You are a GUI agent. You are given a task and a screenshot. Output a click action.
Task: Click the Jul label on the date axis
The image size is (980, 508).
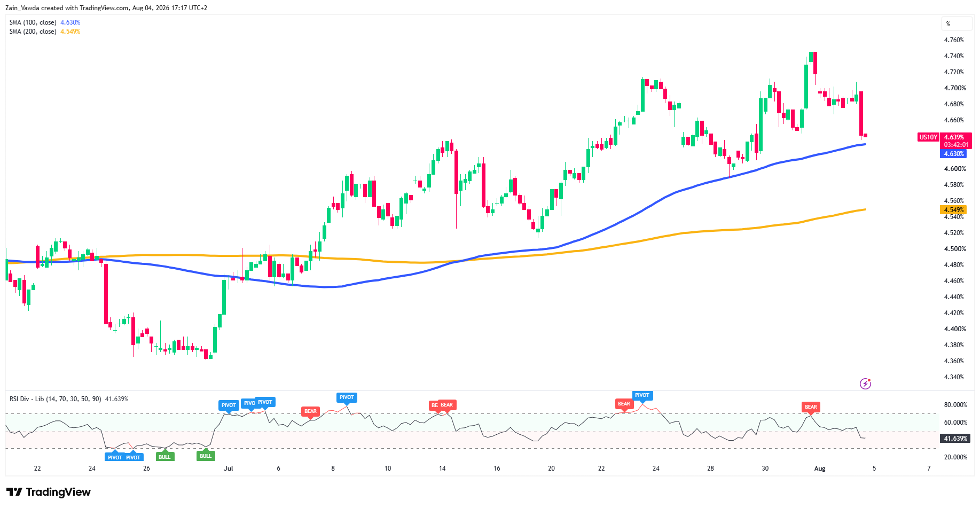(229, 468)
